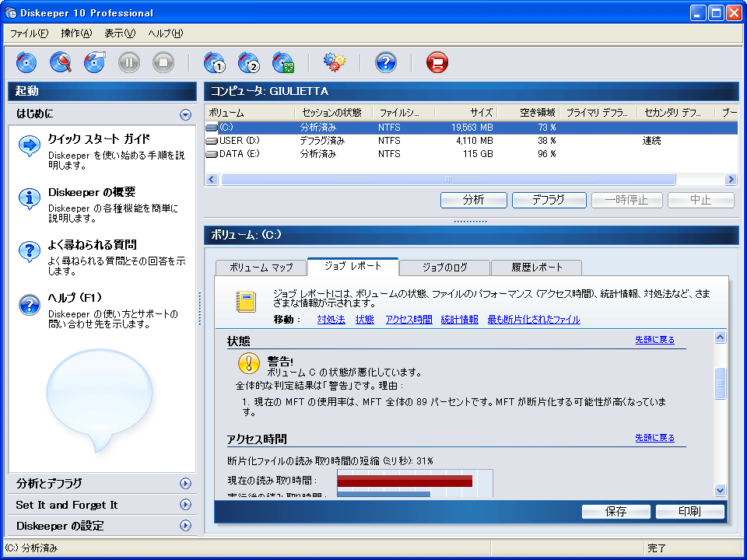
Task: Switch to the 履歴レポート tab
Action: [536, 268]
